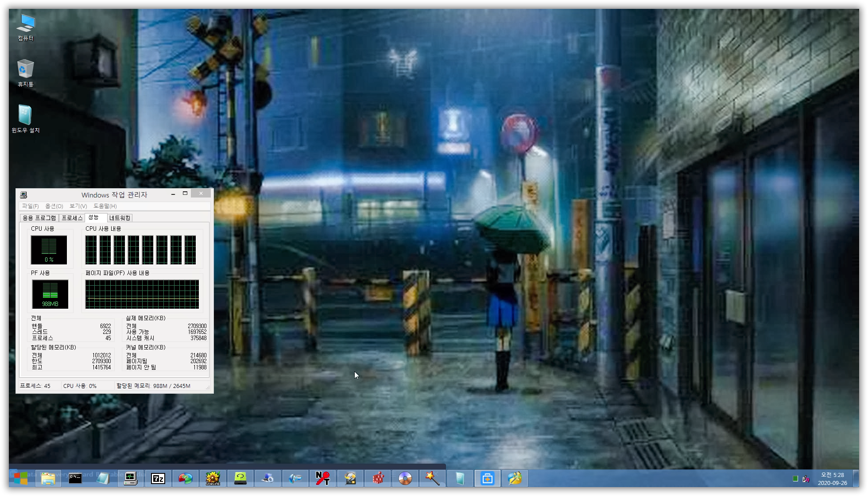
Task: Click the status bar CPU 사용: 0% entry
Action: [80, 386]
